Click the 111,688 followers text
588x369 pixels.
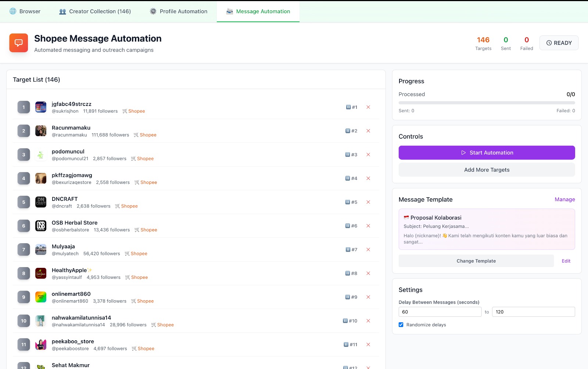(110, 135)
